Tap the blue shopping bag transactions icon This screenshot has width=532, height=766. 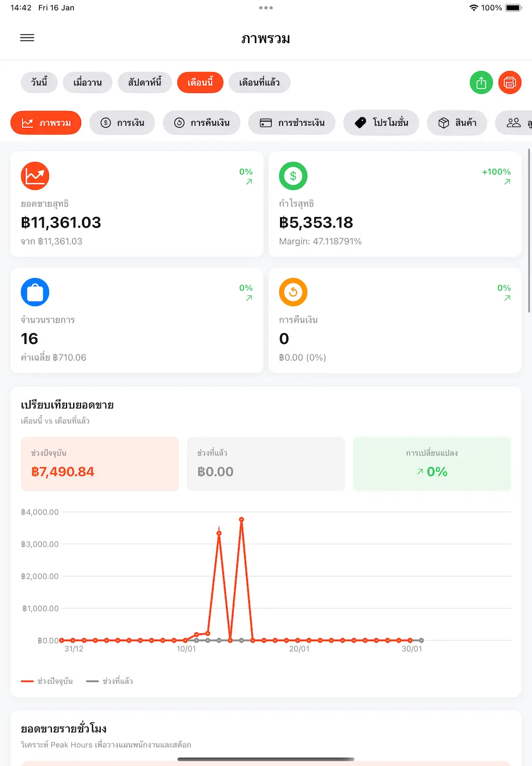(35, 292)
